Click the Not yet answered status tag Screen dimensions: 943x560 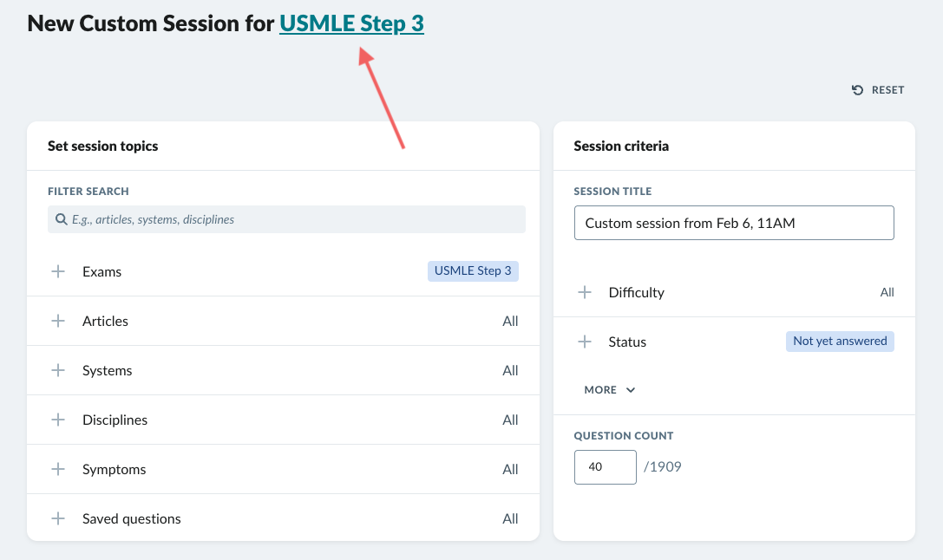840,342
